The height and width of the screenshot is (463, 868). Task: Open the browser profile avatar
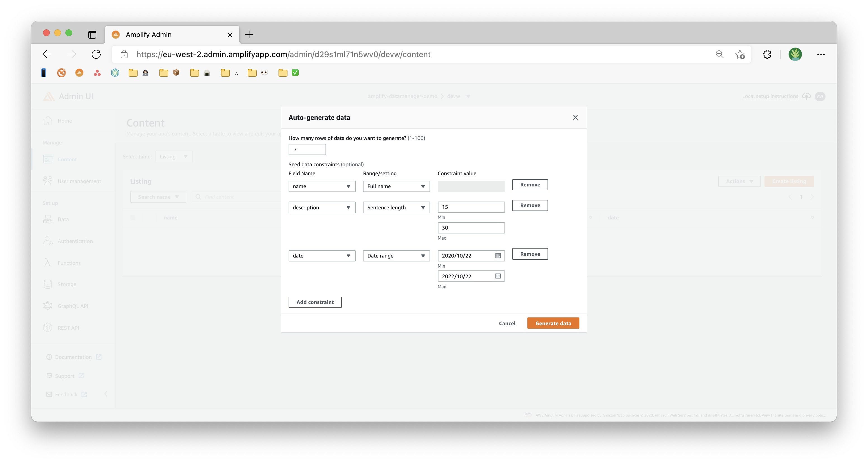click(795, 54)
